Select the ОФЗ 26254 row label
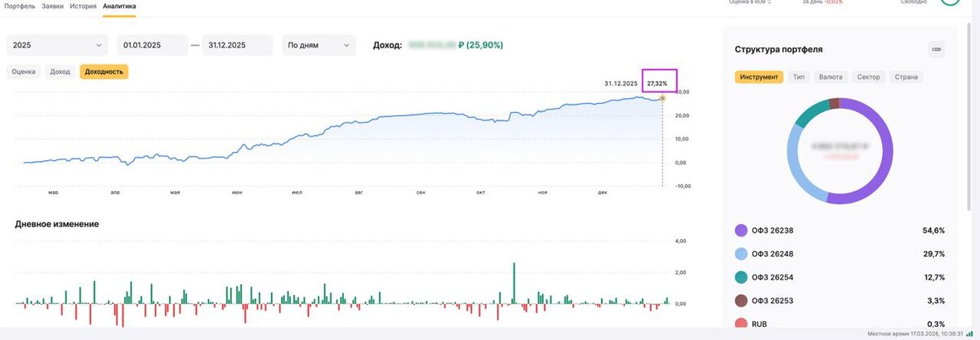Image resolution: width=980 pixels, height=340 pixels. click(x=774, y=277)
